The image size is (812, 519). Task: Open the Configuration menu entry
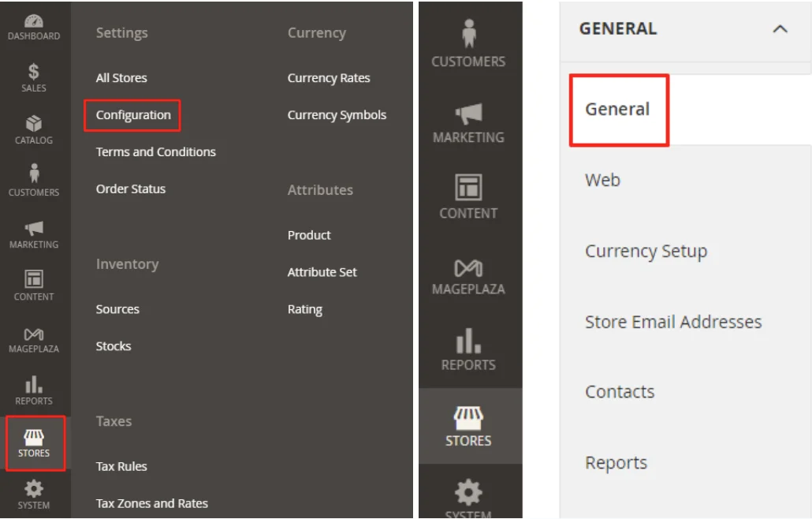(x=132, y=114)
